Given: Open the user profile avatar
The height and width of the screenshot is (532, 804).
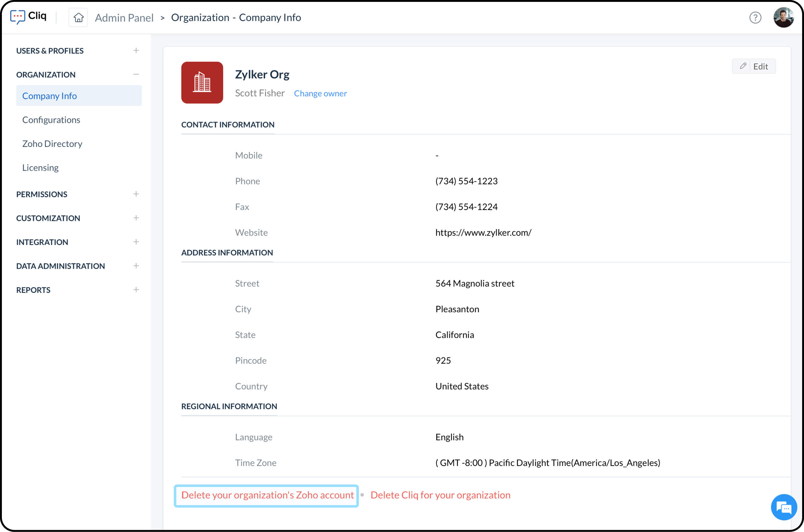Looking at the screenshot, I should tap(783, 17).
